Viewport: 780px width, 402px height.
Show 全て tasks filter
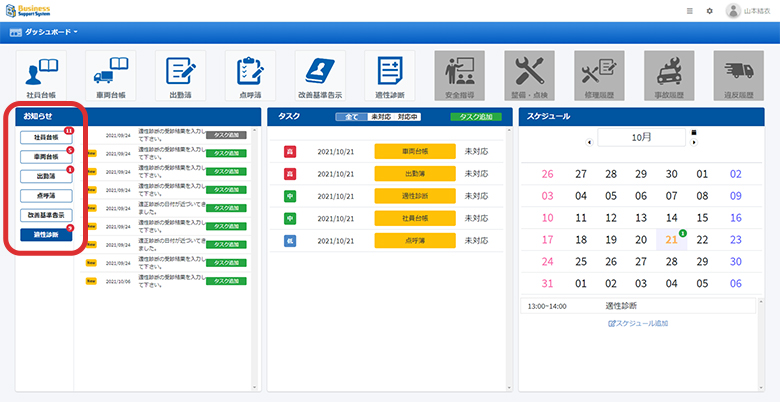tap(351, 117)
